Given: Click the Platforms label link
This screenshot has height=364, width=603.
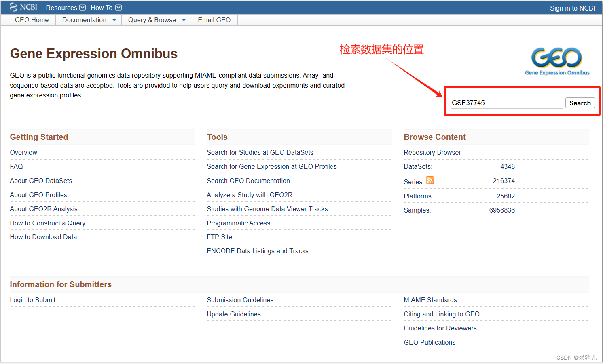Looking at the screenshot, I should pos(418,196).
